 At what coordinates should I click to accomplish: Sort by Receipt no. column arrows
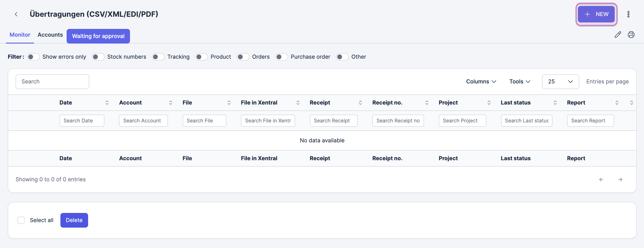coord(427,103)
